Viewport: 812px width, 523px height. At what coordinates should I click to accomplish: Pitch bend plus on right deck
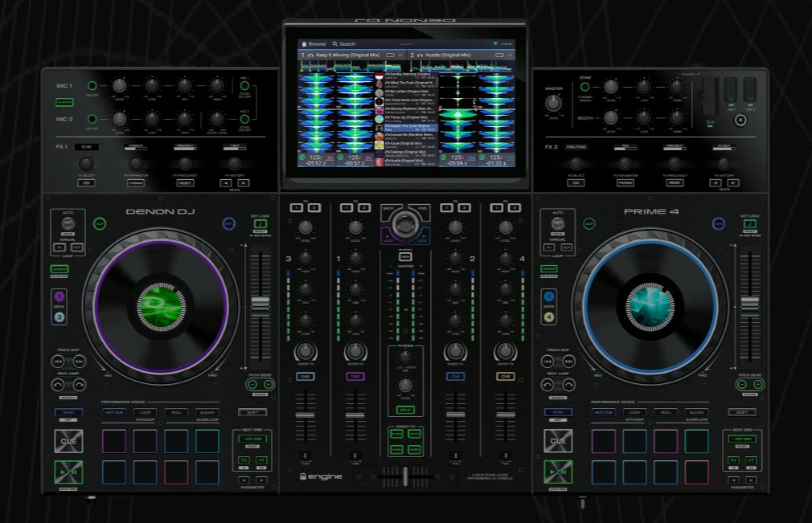pyautogui.click(x=758, y=384)
